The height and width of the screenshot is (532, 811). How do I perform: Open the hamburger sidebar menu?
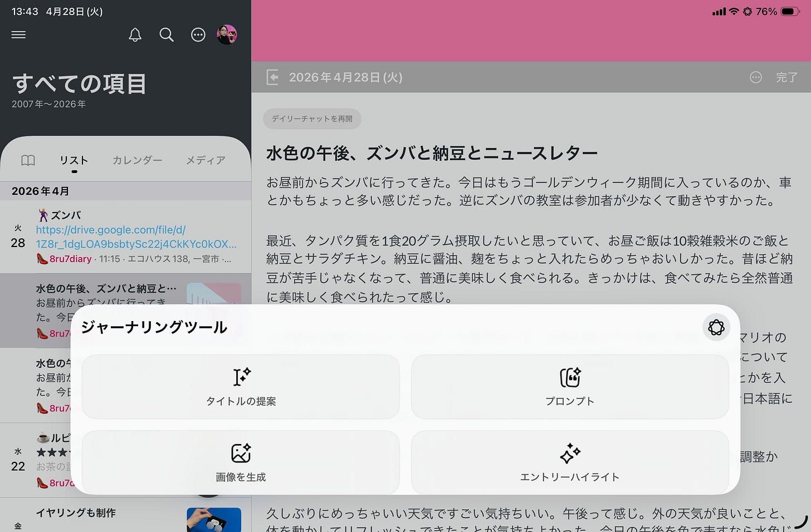point(18,35)
